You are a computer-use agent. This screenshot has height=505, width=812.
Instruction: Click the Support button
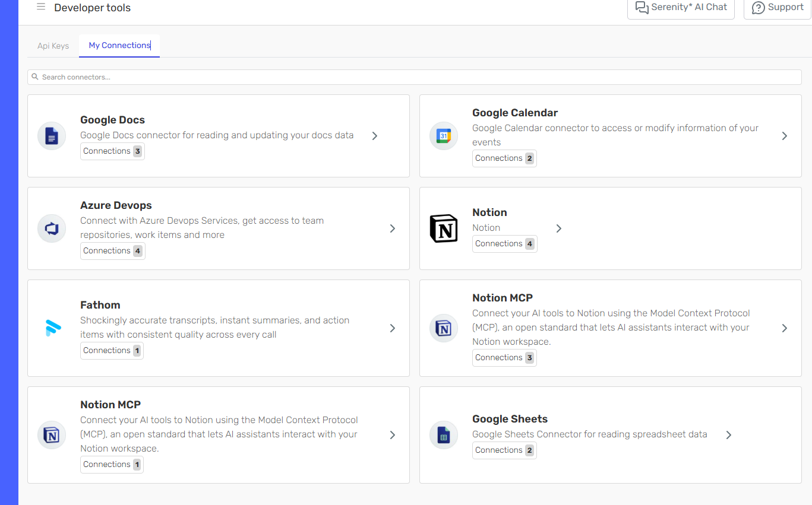click(777, 8)
